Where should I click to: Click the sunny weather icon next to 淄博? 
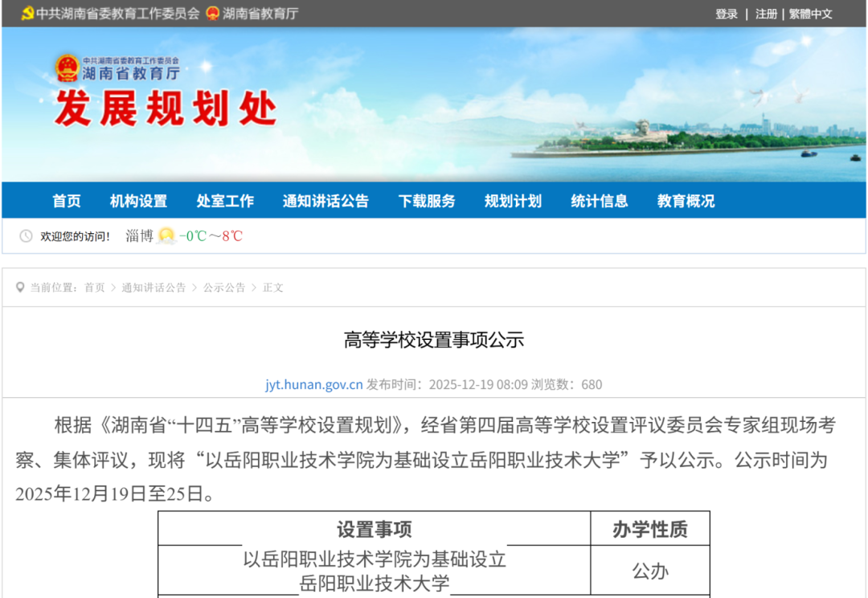click(166, 236)
